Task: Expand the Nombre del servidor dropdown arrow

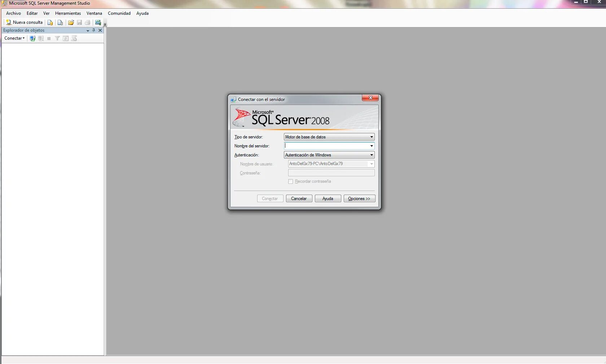Action: (372, 146)
